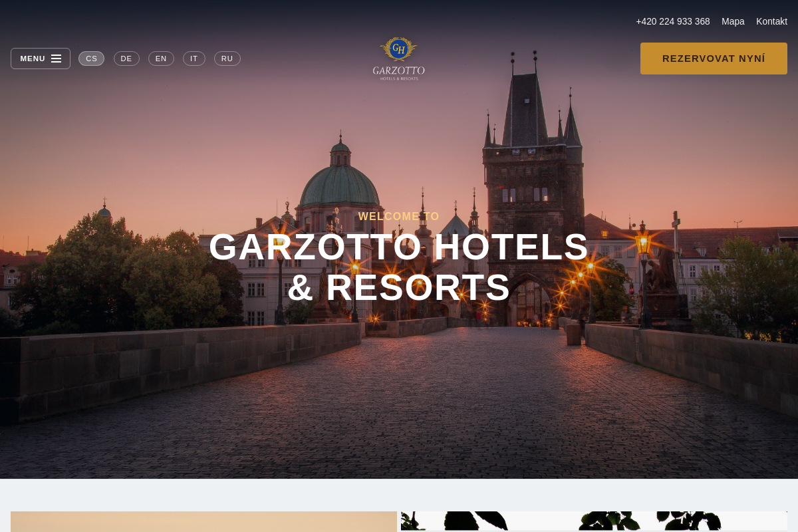Click the Garzotto Hotels & Resorts logo

point(399,59)
